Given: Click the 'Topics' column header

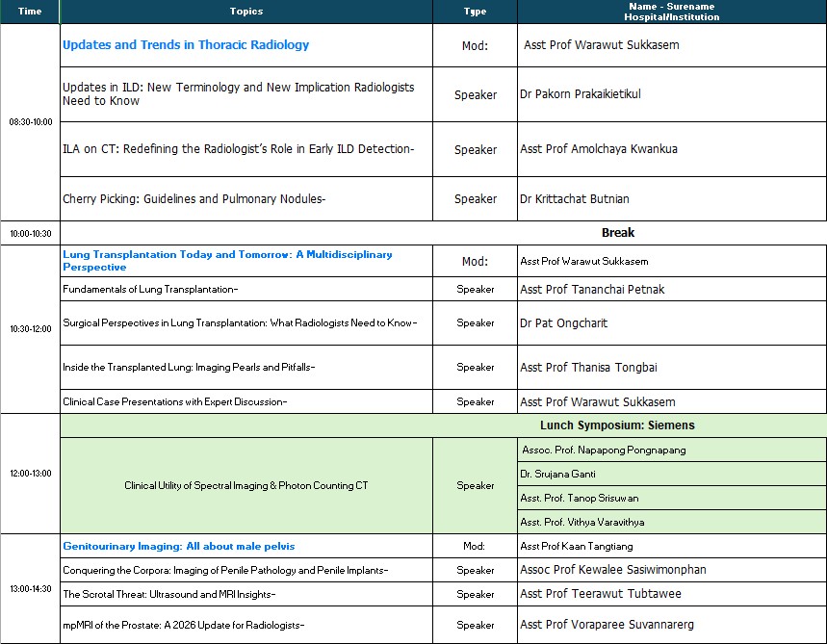Looking at the screenshot, I should [246, 12].
